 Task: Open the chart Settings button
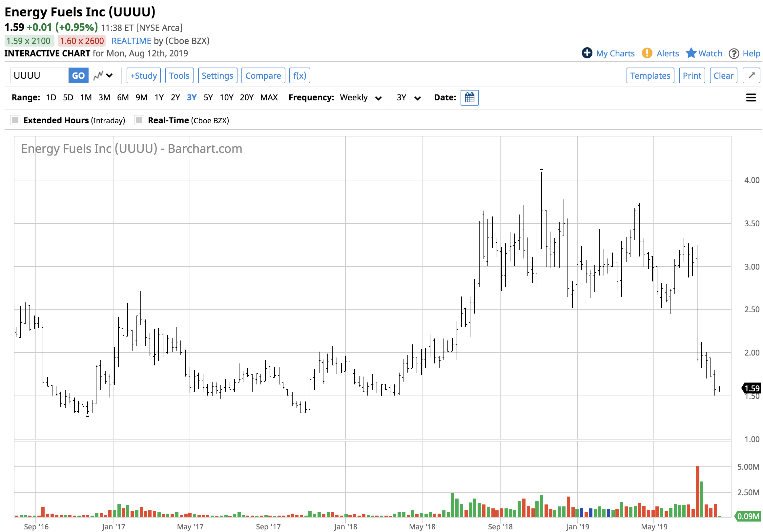(217, 75)
